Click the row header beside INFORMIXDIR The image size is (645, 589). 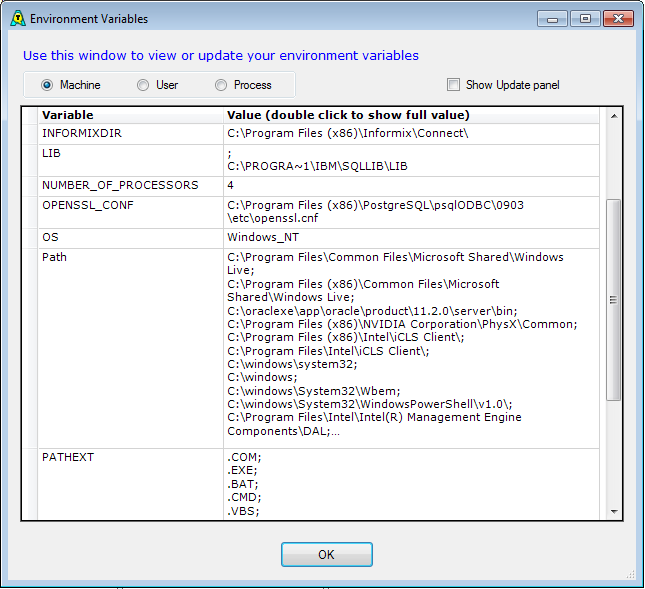click(30, 134)
